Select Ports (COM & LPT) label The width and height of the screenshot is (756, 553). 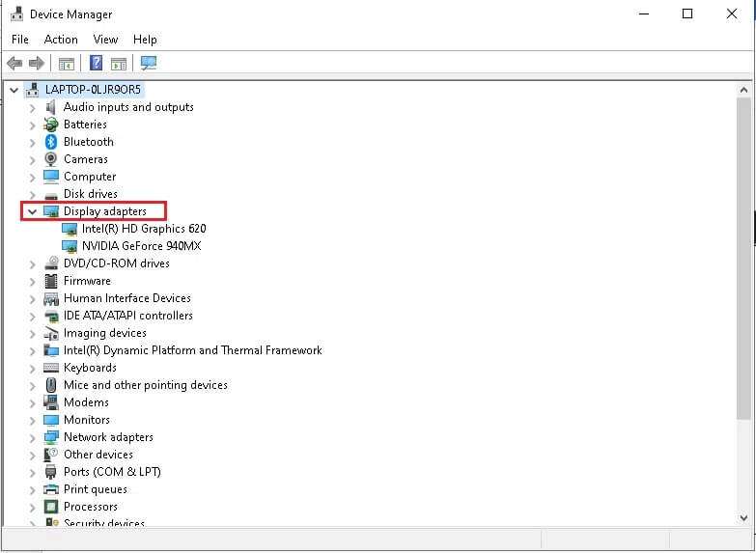(x=112, y=472)
